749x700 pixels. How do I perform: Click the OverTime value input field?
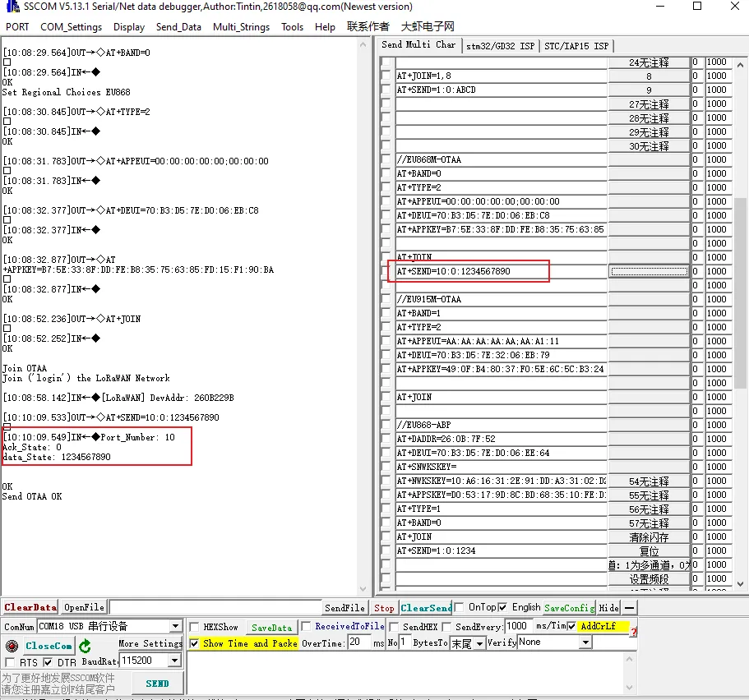pos(358,642)
